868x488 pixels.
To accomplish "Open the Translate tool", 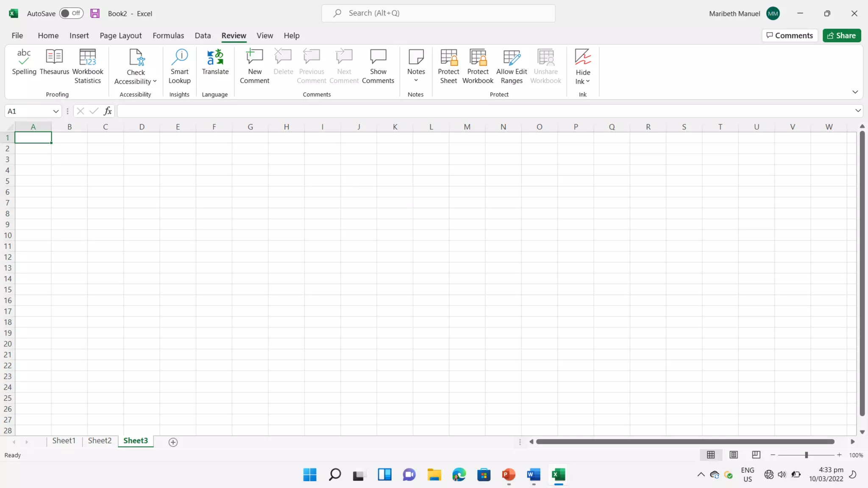I will click(x=215, y=62).
